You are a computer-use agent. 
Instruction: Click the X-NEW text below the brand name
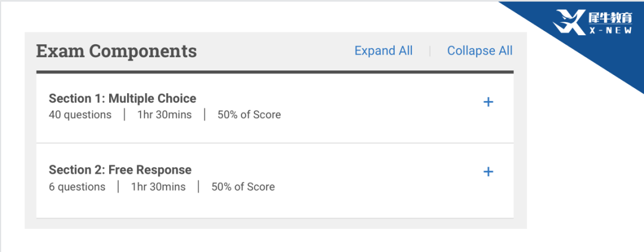point(611,31)
